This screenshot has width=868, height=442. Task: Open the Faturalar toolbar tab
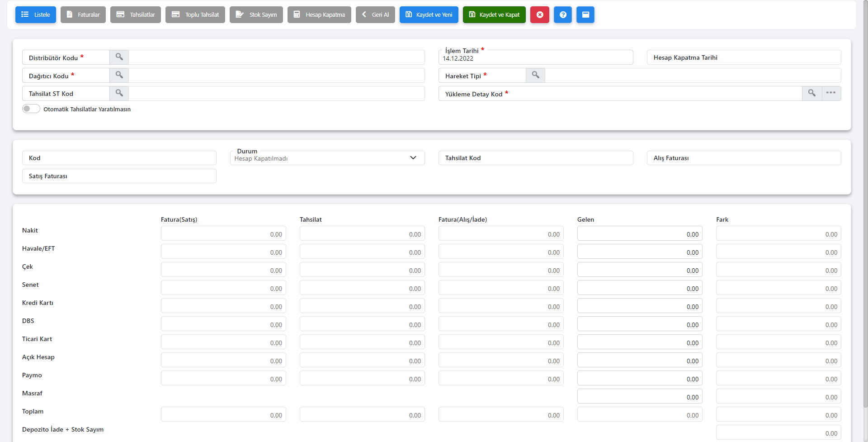[83, 15]
